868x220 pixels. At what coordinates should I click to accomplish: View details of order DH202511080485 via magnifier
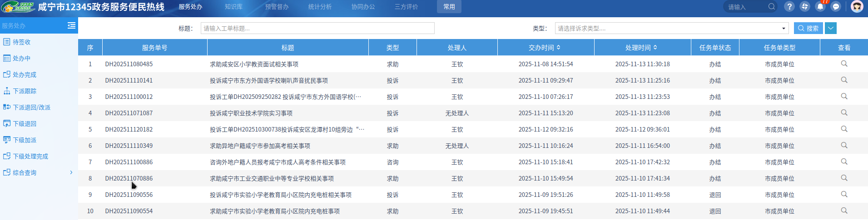(x=844, y=64)
